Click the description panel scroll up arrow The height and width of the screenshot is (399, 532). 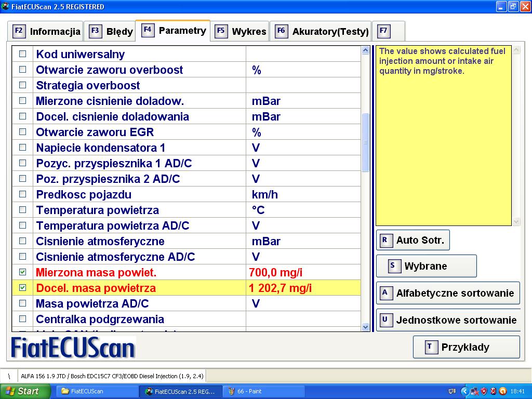coord(516,50)
